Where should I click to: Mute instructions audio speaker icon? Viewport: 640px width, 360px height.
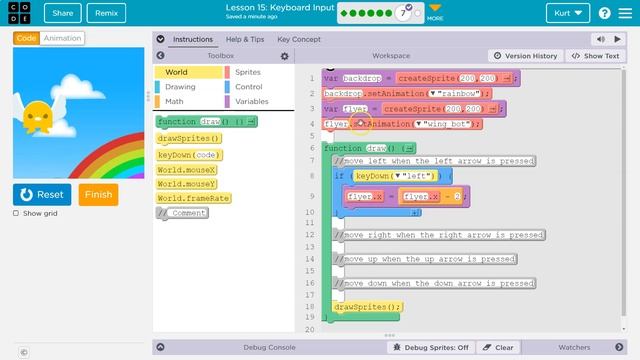coord(601,39)
